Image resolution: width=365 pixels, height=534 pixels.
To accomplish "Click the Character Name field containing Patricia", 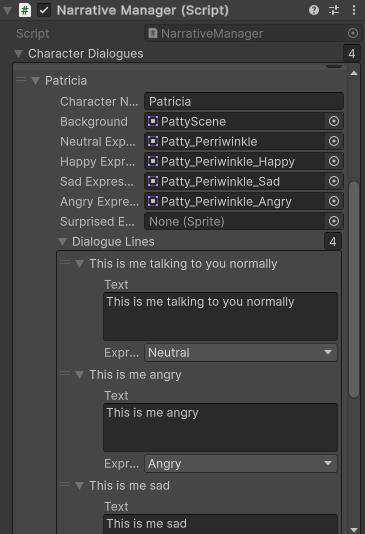I will click(x=244, y=101).
